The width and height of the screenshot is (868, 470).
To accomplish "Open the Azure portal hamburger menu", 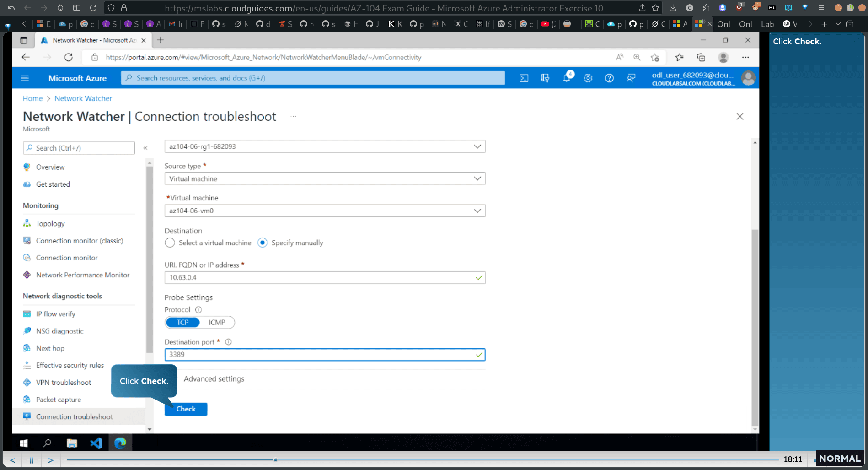I will click(x=25, y=78).
